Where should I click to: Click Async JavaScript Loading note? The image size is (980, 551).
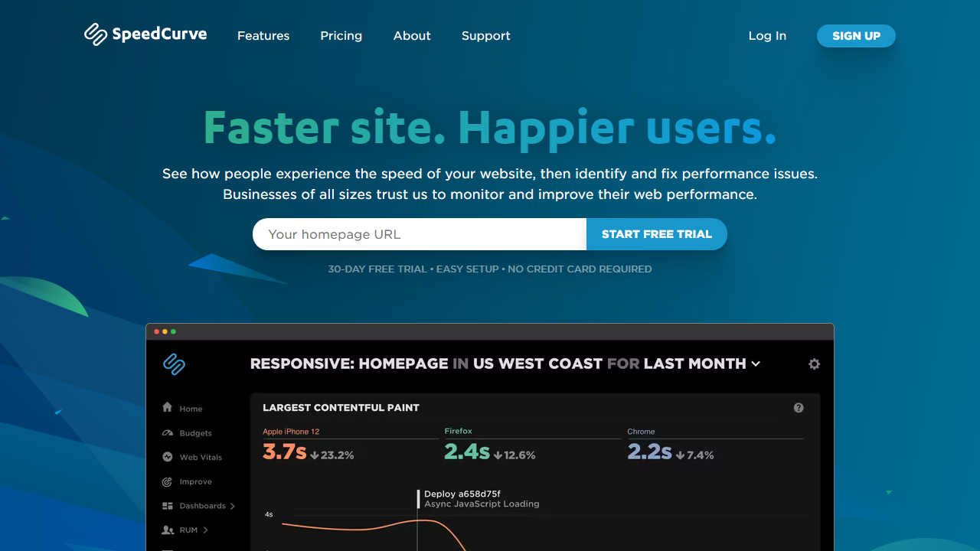[x=482, y=504]
